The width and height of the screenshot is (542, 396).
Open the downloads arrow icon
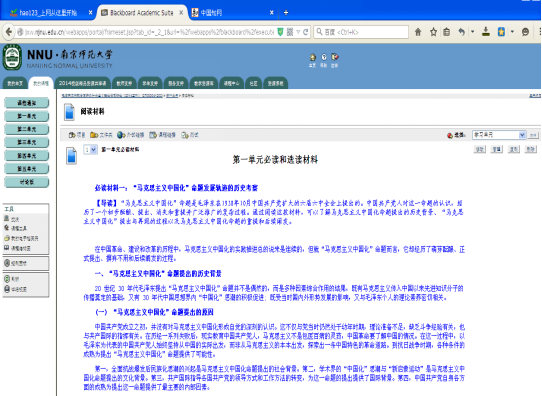pos(486,32)
